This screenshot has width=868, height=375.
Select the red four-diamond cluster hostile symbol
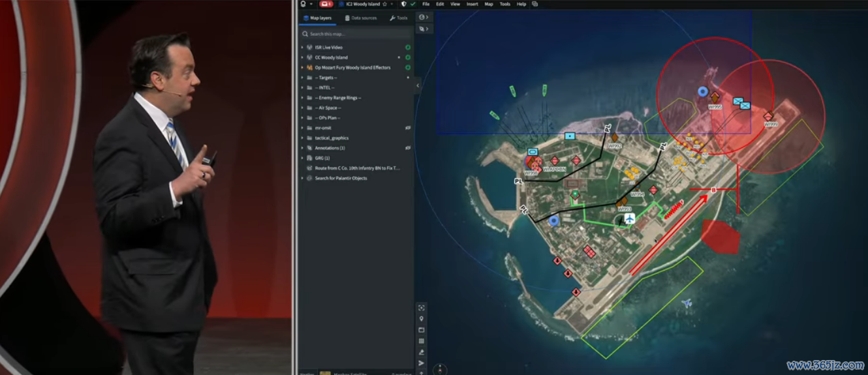(x=589, y=251)
